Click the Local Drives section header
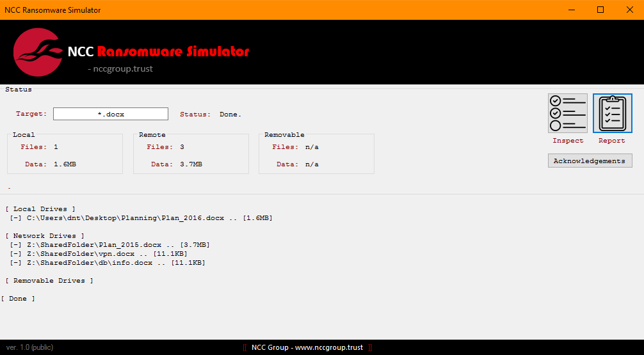 tap(40, 209)
